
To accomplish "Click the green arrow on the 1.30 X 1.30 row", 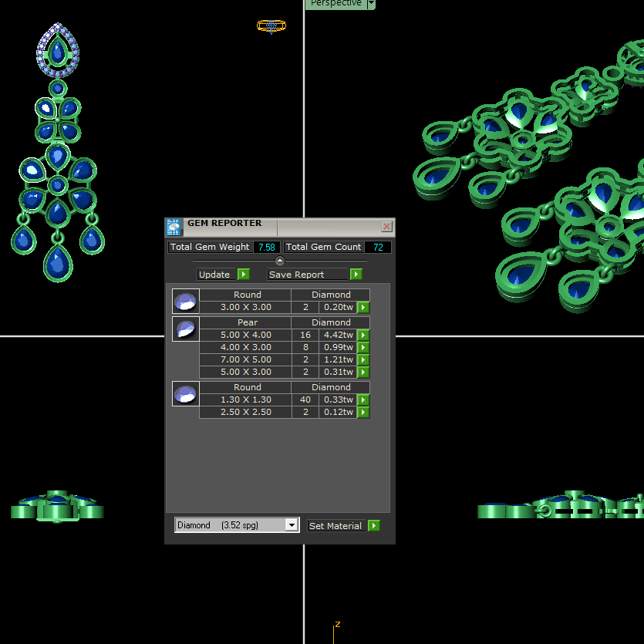I will 362,400.
